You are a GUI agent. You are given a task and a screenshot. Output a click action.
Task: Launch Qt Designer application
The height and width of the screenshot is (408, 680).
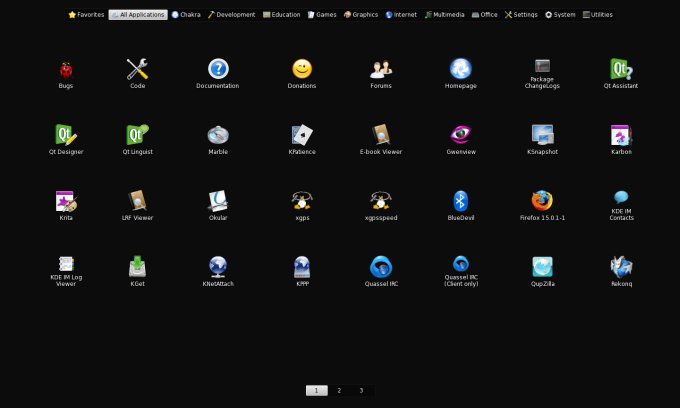click(66, 135)
